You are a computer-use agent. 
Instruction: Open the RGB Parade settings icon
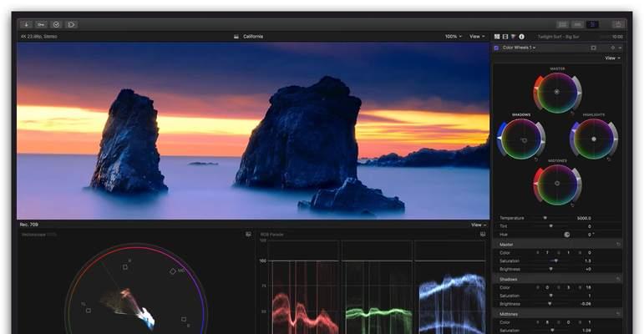[x=483, y=234]
